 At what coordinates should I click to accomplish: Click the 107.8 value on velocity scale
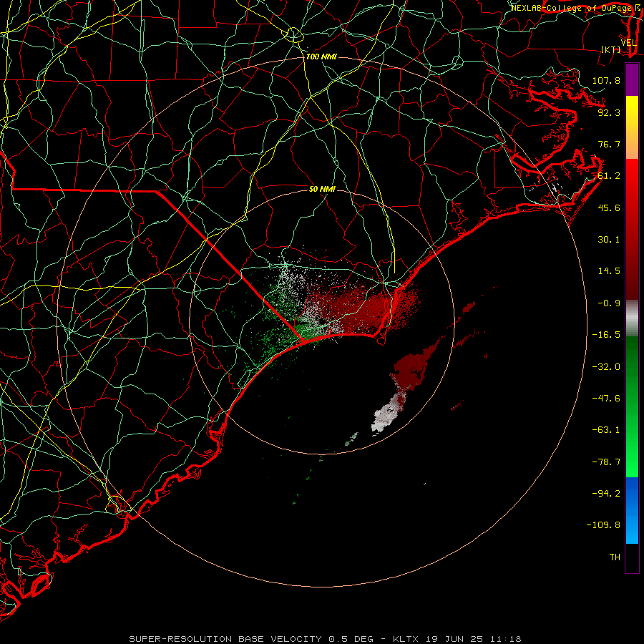point(606,80)
